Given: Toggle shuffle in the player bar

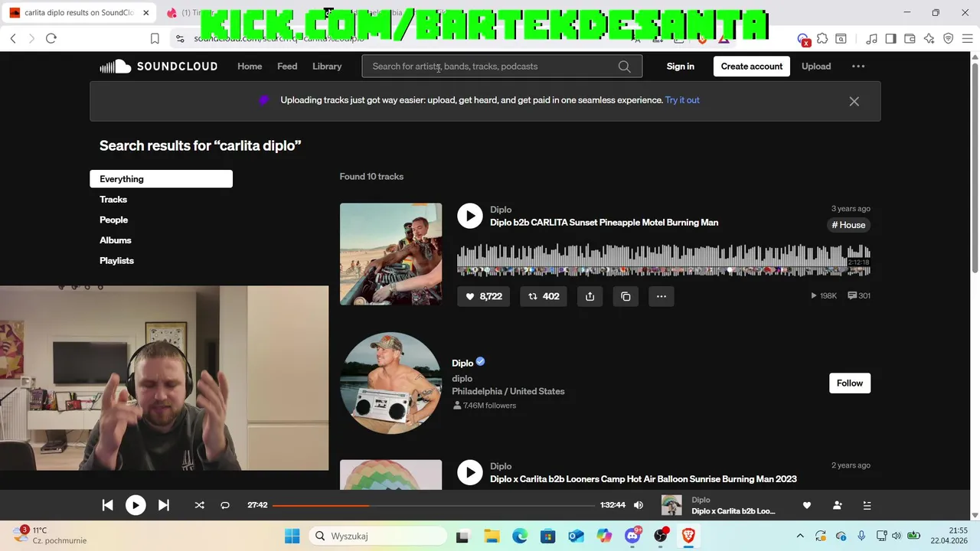Looking at the screenshot, I should tap(200, 505).
